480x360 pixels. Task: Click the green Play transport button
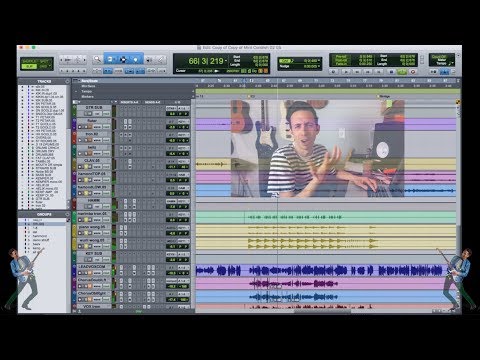click(402, 72)
